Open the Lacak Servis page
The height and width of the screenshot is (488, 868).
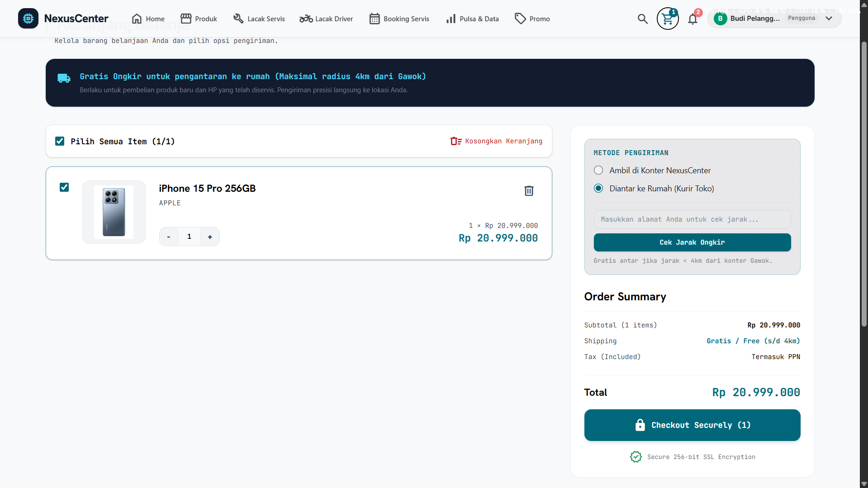click(259, 19)
